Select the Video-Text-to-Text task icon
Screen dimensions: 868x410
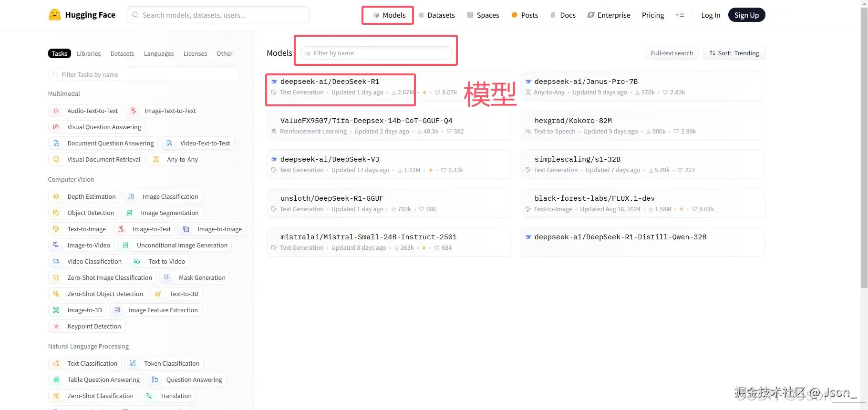(x=169, y=143)
